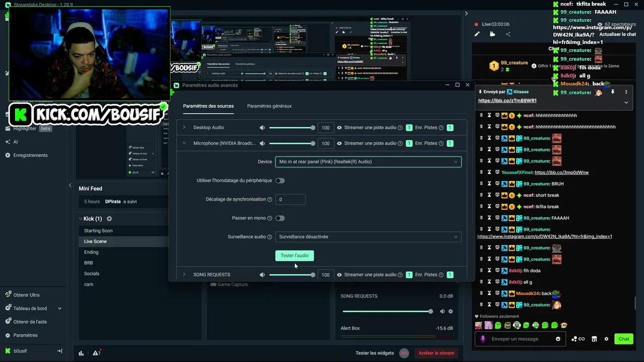Mute the Microphone (NVIDIA Broadcast) source
This screenshot has height=362, width=644.
click(262, 143)
